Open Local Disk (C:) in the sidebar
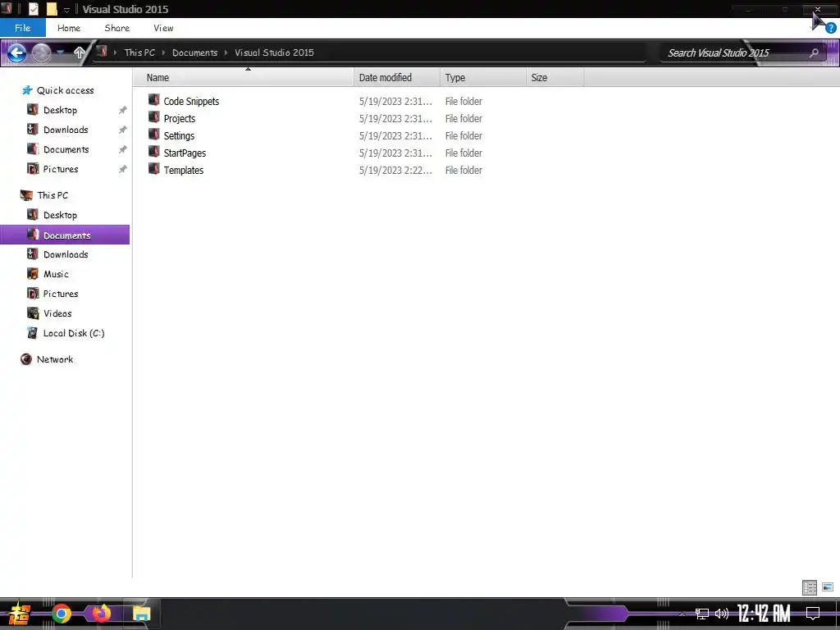 (73, 333)
